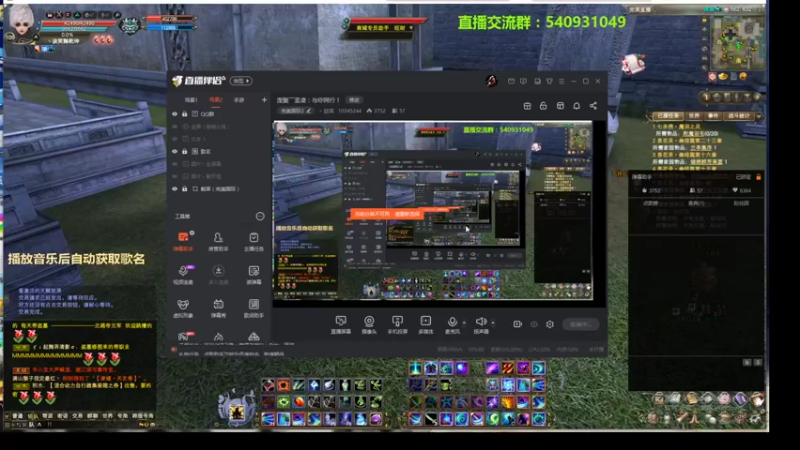This screenshot has height=450, width=800.
Task: Toggle visibility of the QQ群 source layer
Action: click(x=175, y=114)
